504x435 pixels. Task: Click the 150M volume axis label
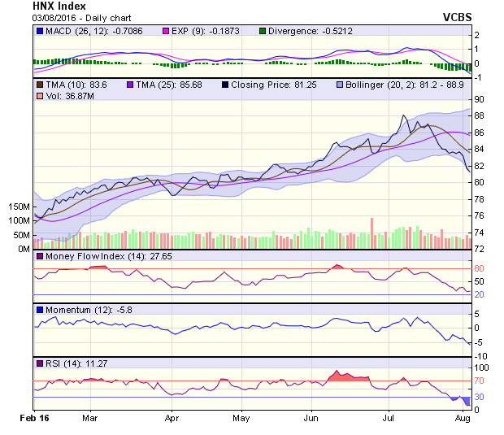[x=17, y=207]
